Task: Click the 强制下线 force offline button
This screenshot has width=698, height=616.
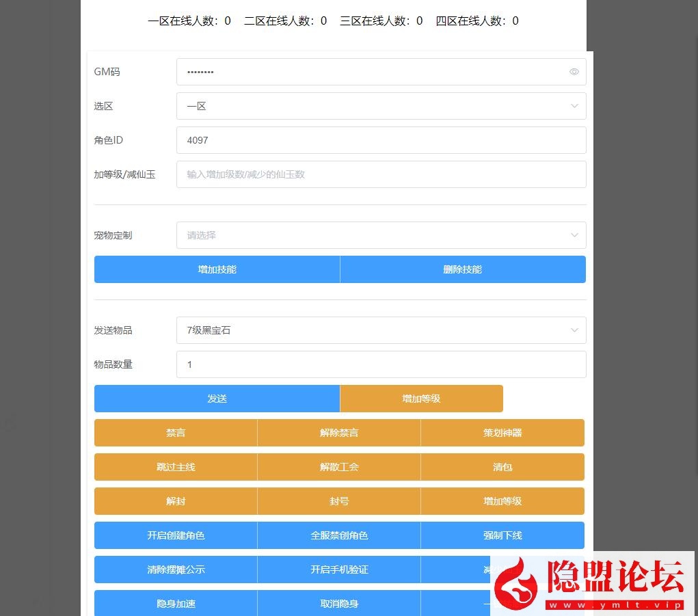Action: tap(502, 535)
